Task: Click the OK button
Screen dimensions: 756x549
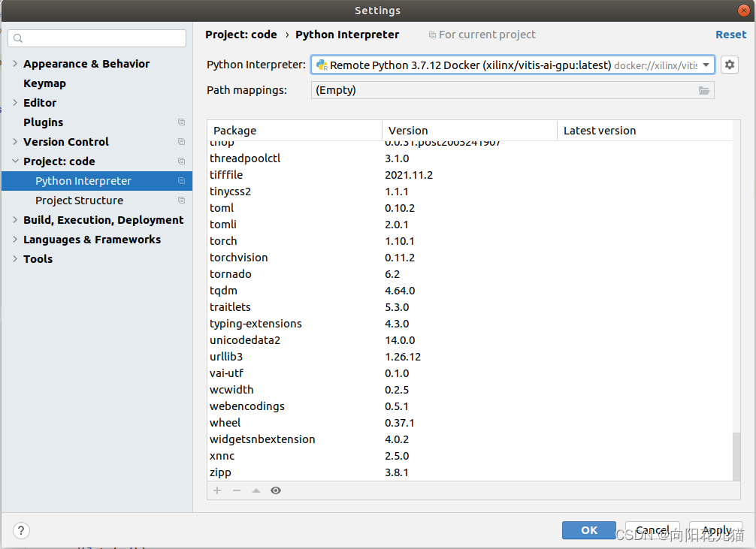Action: point(588,530)
